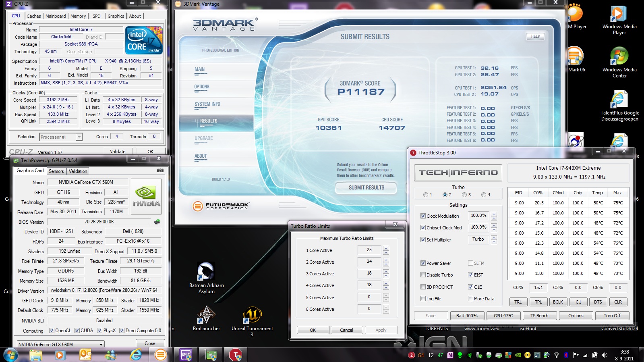Open Windows Live Messenger taskbar icon
The width and height of the screenshot is (644, 362).
pos(110,355)
